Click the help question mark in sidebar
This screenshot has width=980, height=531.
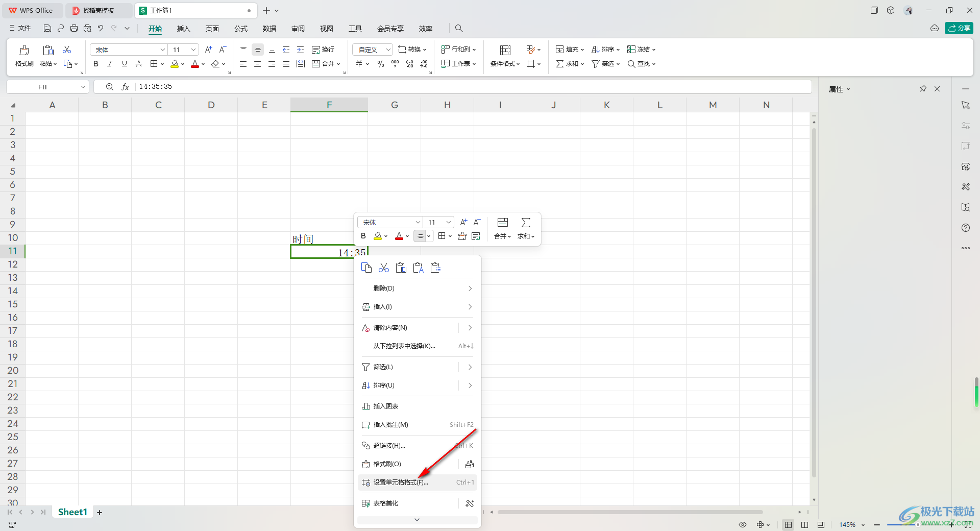point(966,228)
